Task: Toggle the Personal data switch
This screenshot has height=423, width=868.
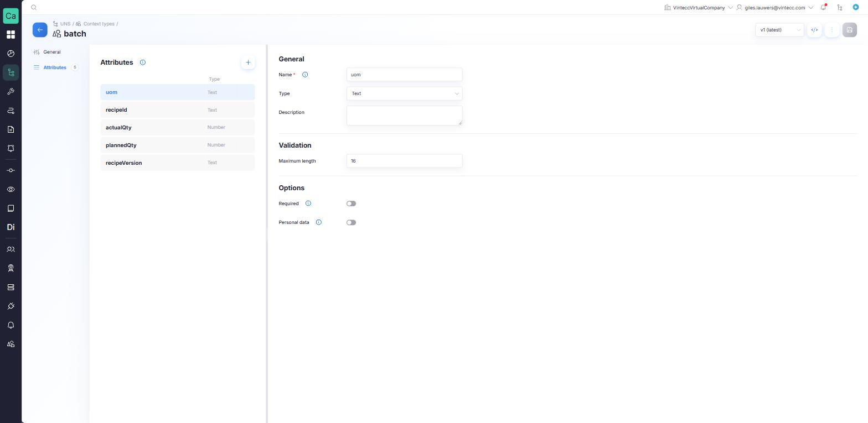Action: [351, 222]
